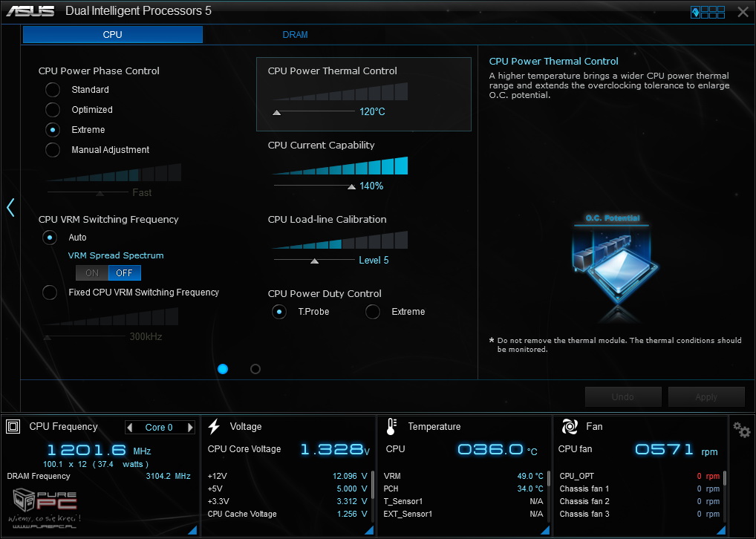The height and width of the screenshot is (539, 756).
Task: Click the Chassis fan 1 row
Action: (639, 489)
